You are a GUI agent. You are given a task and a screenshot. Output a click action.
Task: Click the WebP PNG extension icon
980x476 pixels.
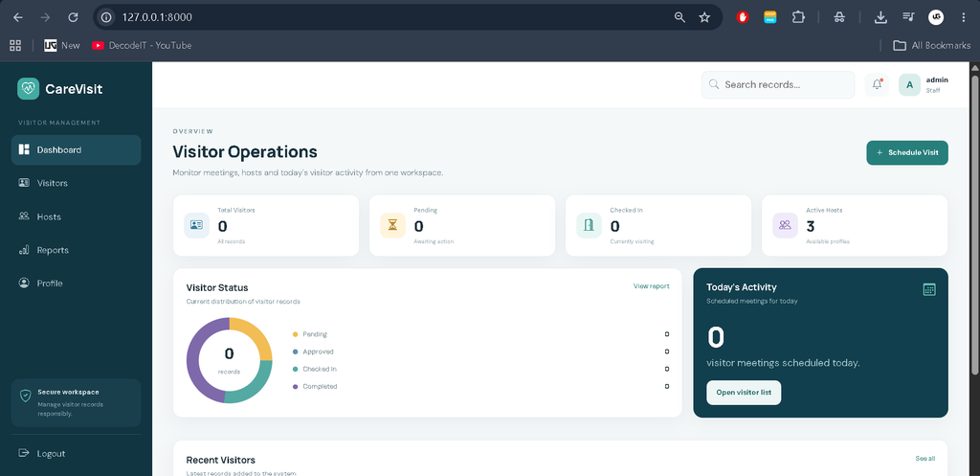pyautogui.click(x=770, y=17)
